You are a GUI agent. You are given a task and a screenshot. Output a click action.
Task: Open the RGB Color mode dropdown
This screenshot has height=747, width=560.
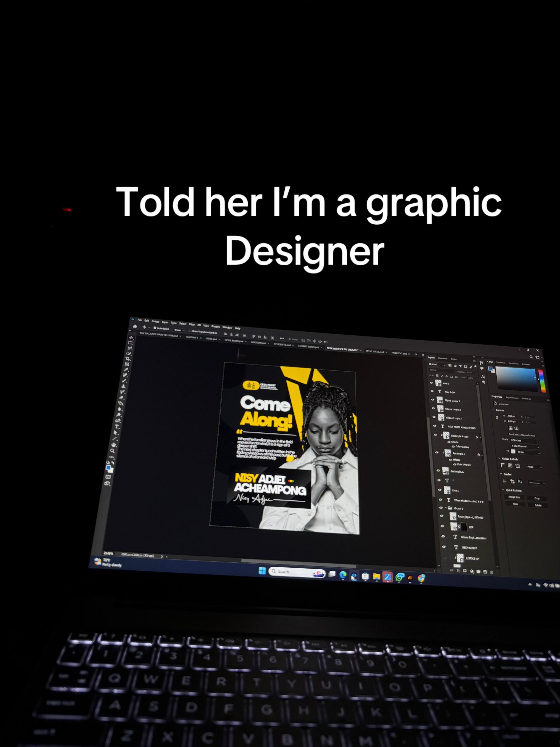(x=524, y=441)
